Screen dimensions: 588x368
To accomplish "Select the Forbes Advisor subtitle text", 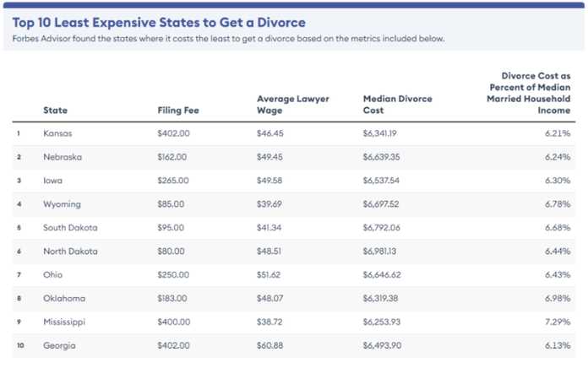I will (228, 39).
